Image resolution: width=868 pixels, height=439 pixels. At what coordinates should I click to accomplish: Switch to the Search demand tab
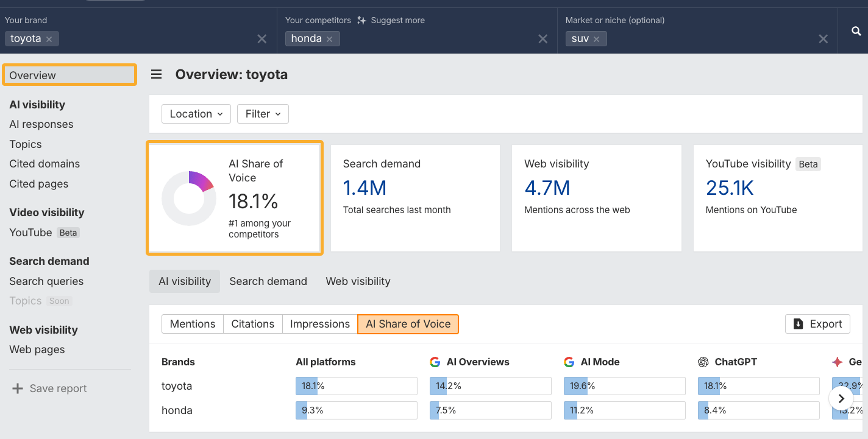point(268,281)
